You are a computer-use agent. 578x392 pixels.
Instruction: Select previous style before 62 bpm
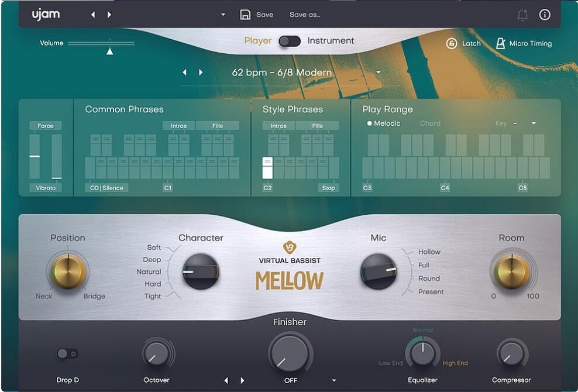coord(184,73)
